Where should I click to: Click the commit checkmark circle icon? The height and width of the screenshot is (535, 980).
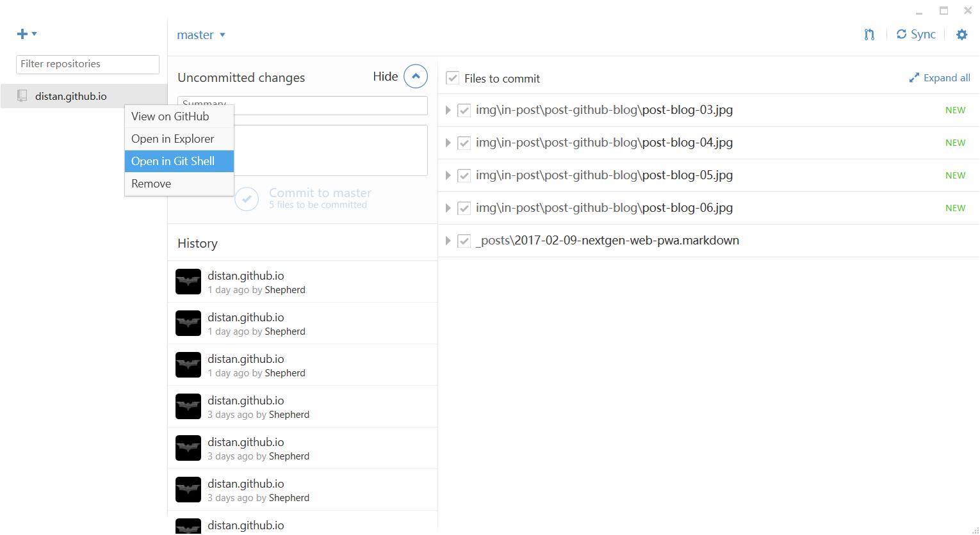click(247, 198)
